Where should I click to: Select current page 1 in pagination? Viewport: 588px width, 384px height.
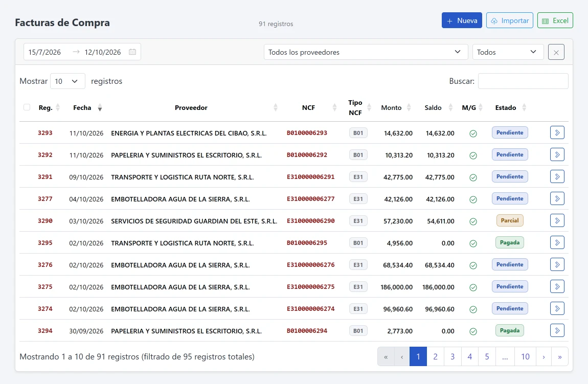(x=418, y=356)
